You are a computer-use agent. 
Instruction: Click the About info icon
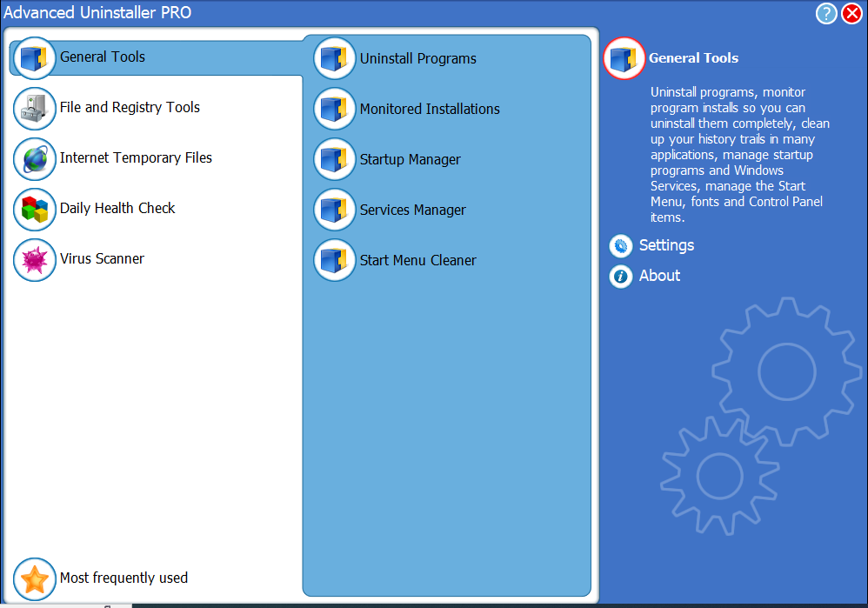[x=620, y=277]
